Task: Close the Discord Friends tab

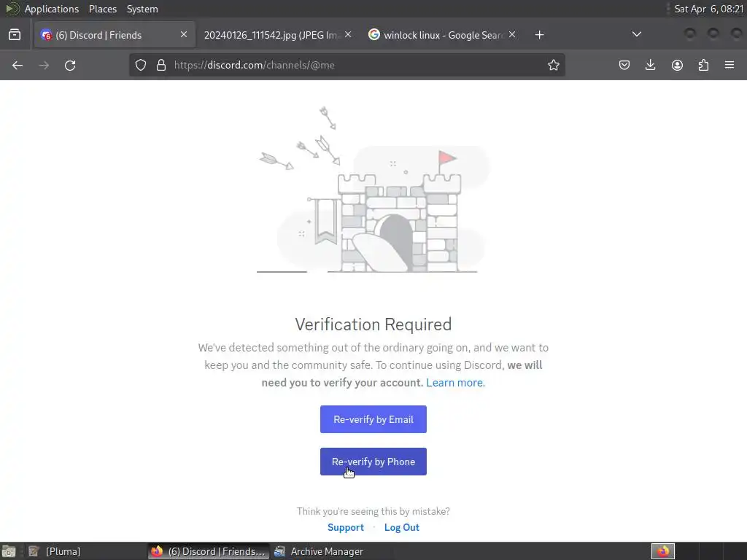Action: (183, 35)
